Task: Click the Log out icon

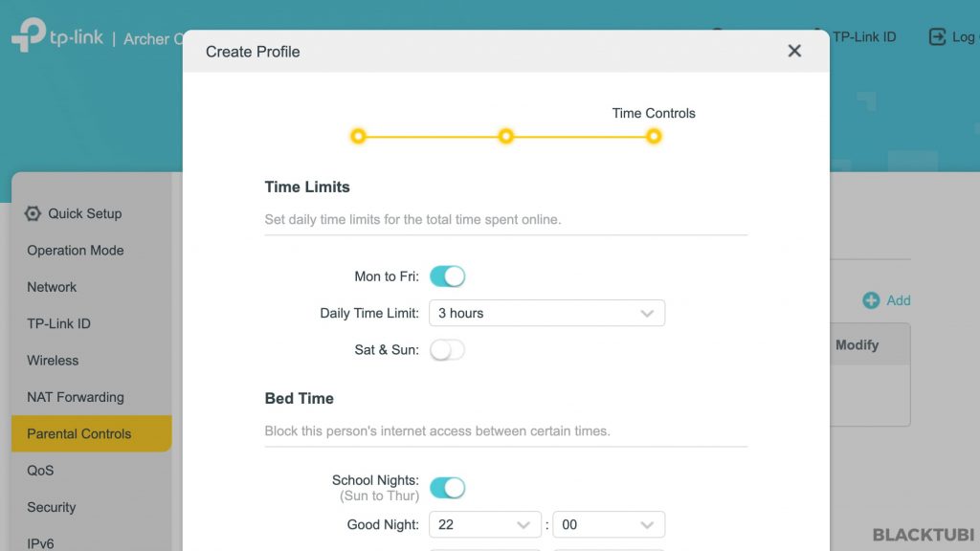Action: (937, 37)
